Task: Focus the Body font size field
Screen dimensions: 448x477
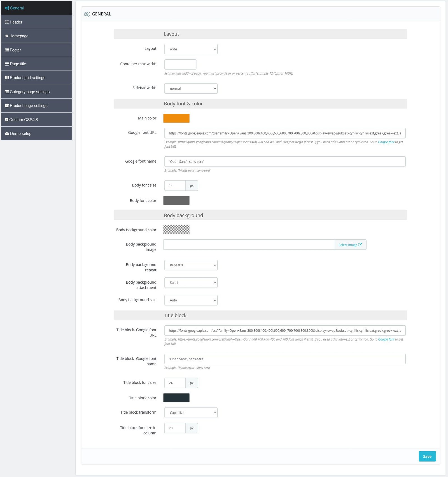Action: 175,186
